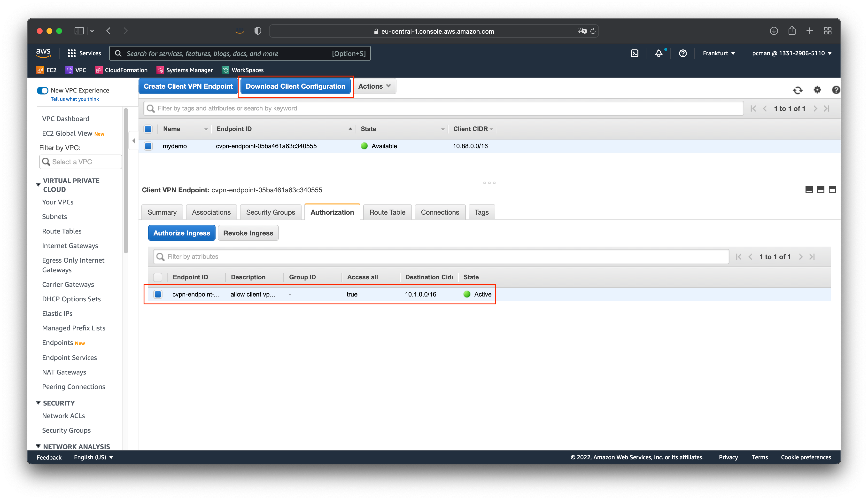Toggle Safari sidebar
This screenshot has width=868, height=500.
click(x=79, y=31)
